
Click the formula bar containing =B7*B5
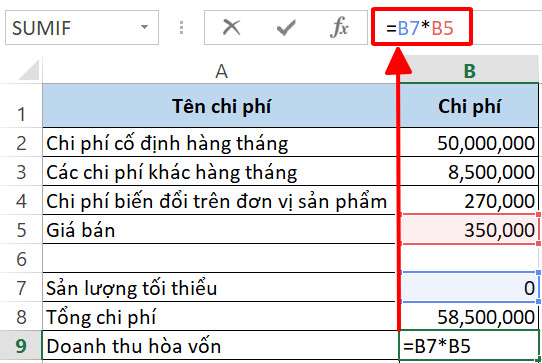coord(456,27)
